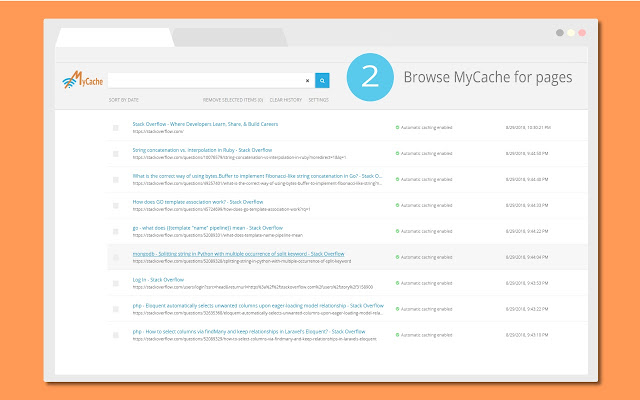The height and width of the screenshot is (400, 640).
Task: Click green caching dot on Log In row
Action: click(x=397, y=283)
